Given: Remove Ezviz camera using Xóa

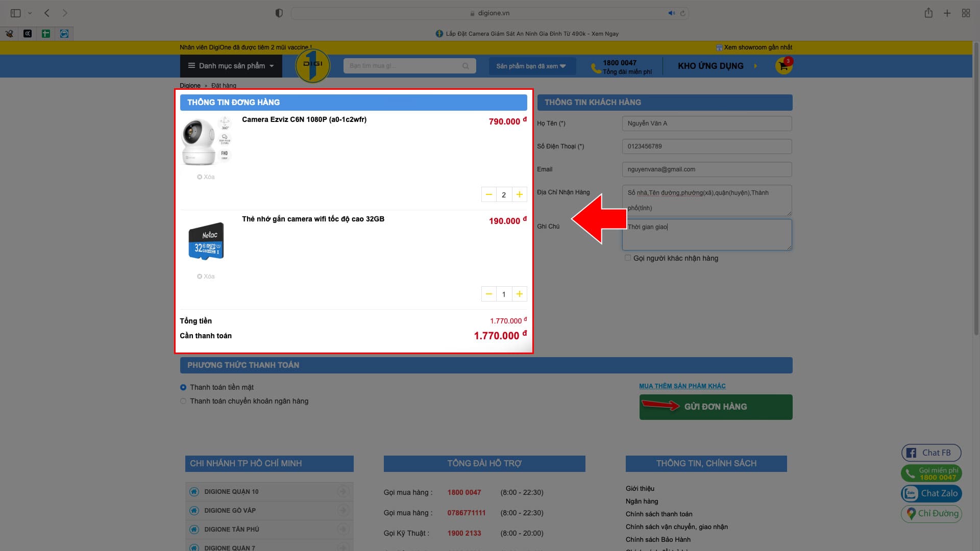Looking at the screenshot, I should click(x=206, y=177).
